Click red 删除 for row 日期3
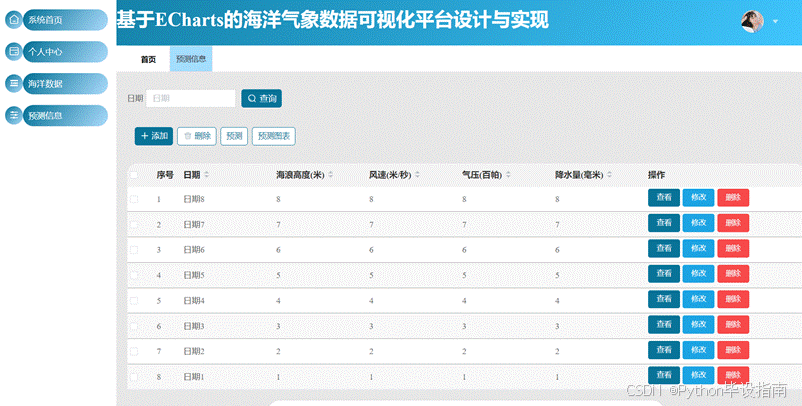The width and height of the screenshot is (802, 406). (x=733, y=324)
